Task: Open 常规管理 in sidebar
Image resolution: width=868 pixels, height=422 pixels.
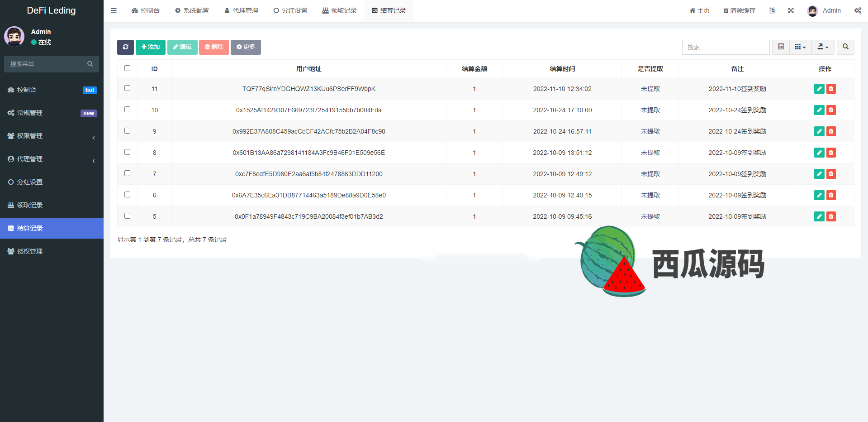Action: click(x=52, y=113)
